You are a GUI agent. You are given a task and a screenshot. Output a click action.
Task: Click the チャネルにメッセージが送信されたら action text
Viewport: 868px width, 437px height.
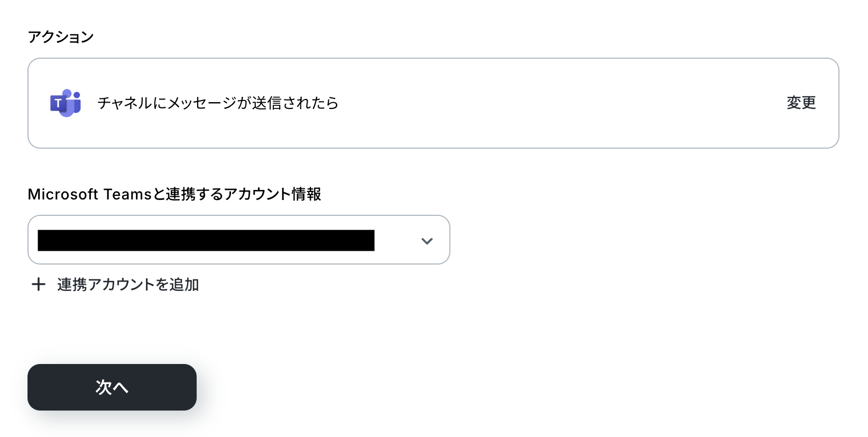[x=218, y=103]
